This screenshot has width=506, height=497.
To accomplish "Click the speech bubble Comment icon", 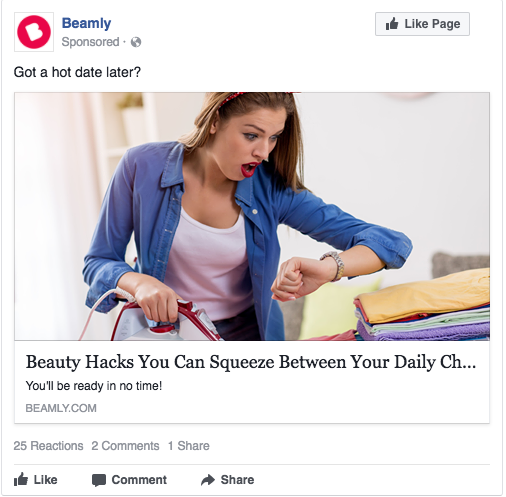I will [99, 480].
